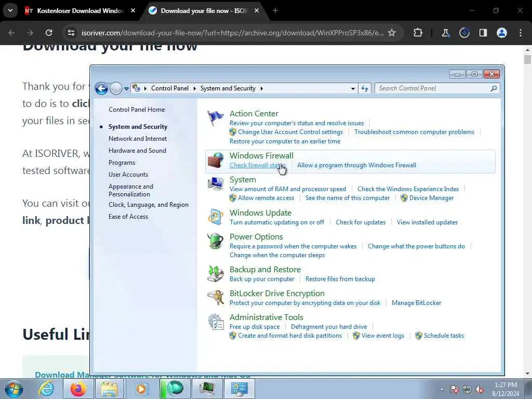The width and height of the screenshot is (532, 399).
Task: Open Ease of Access category
Action: [128, 217]
